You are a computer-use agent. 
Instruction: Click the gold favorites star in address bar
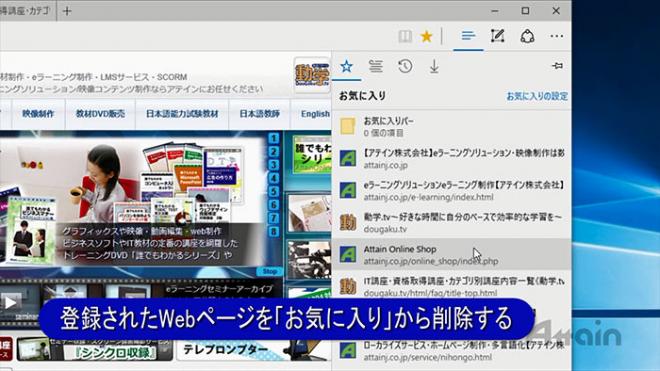point(426,36)
